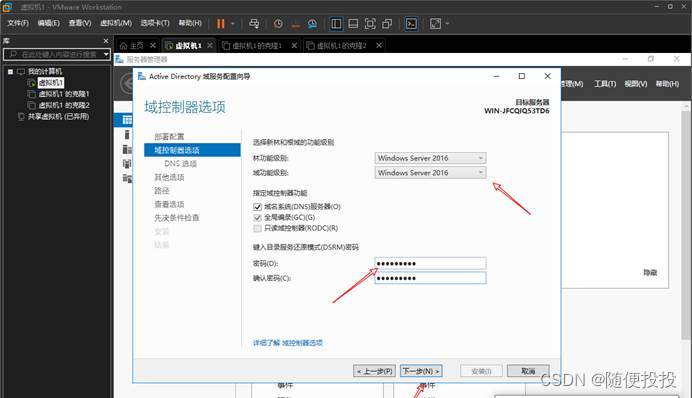Select 共享虚拟机 (已弃用) tree item
The height and width of the screenshot is (398, 692).
pyautogui.click(x=58, y=116)
